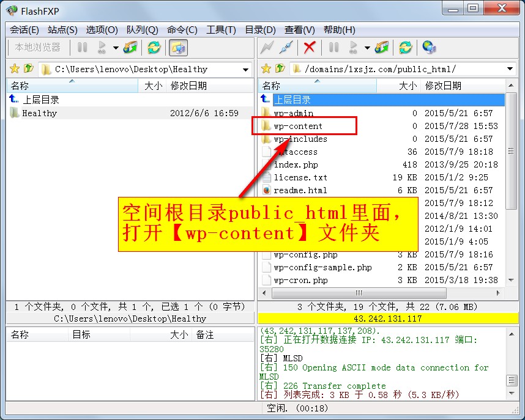Click the log pane scroll-up arrow
The width and height of the screenshot is (525, 420).
(x=512, y=334)
